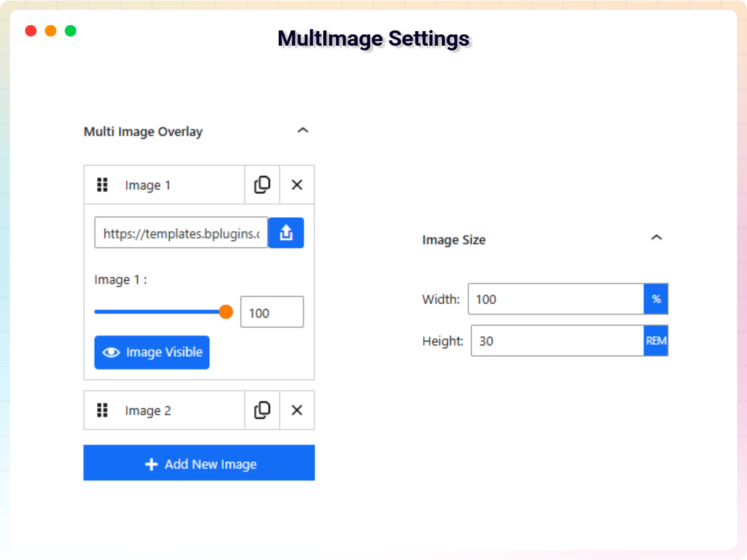Duplicate Image 1 using the copy icon
Image resolution: width=747 pixels, height=560 pixels.
point(262,185)
